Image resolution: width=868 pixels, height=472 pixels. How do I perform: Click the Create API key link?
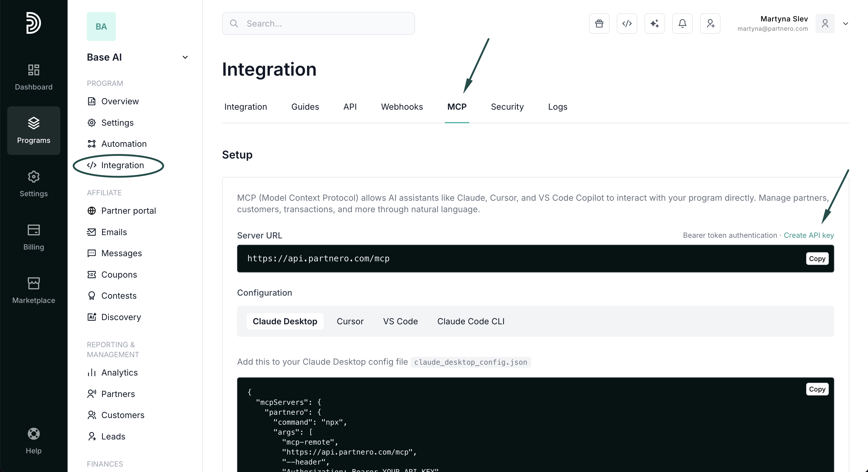coord(808,235)
